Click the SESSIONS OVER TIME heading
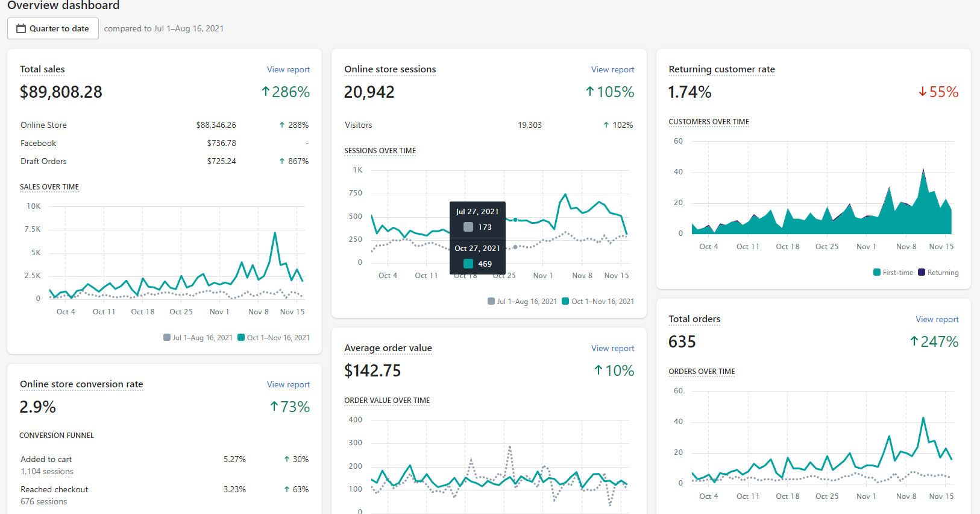Viewport: 980px width, 514px height. [380, 151]
